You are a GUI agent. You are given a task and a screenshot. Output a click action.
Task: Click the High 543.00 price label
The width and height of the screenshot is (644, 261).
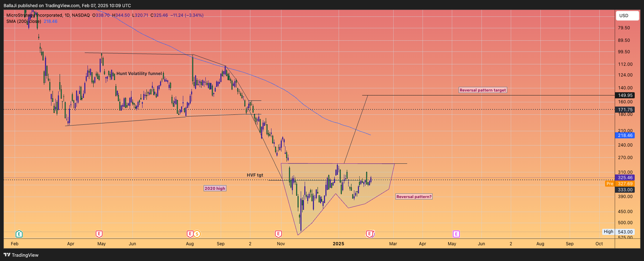coord(618,232)
